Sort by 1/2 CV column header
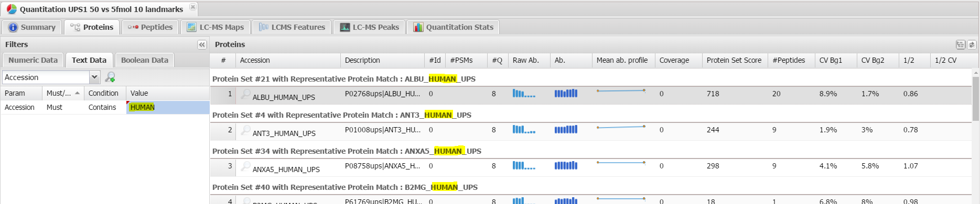The width and height of the screenshot is (980, 204). coord(951,60)
